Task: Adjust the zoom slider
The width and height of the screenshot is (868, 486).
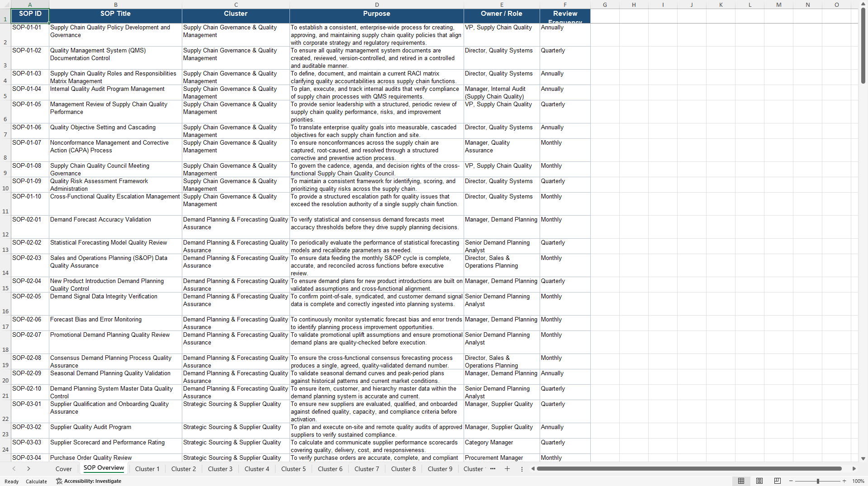Action: pos(818,481)
